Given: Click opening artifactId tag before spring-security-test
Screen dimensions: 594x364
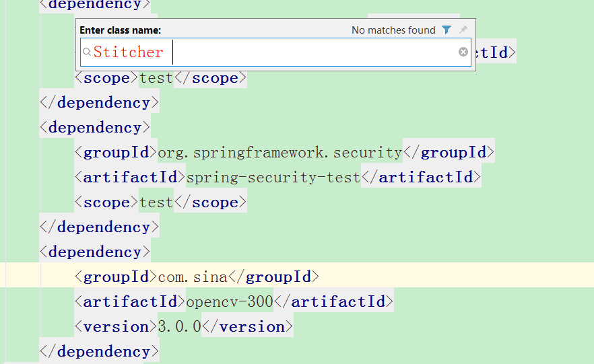Looking at the screenshot, I should click(x=130, y=178).
